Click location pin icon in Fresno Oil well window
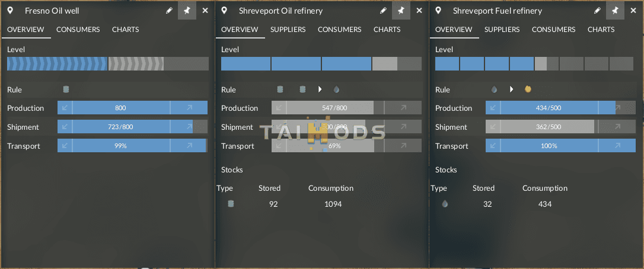644x269 pixels. pyautogui.click(x=10, y=11)
